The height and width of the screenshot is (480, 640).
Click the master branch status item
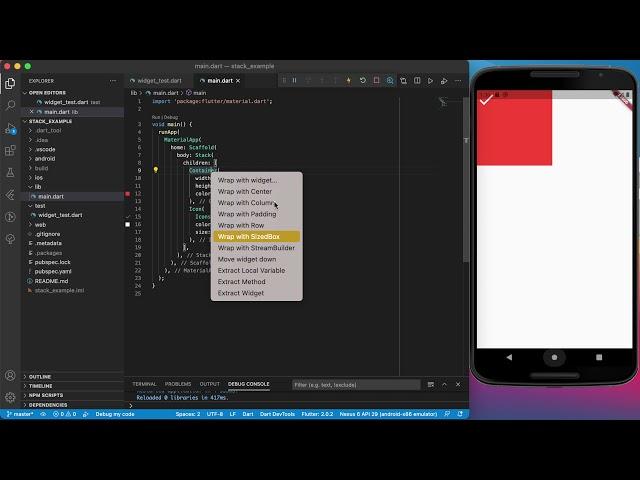point(20,414)
